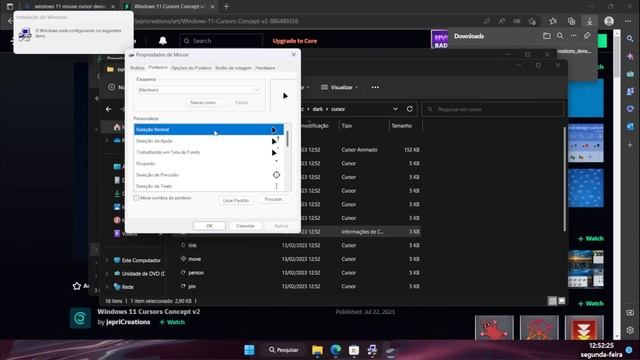Viewport: 640px width, 360px height.
Task: Open JepriCreations author link
Action: pos(128,322)
